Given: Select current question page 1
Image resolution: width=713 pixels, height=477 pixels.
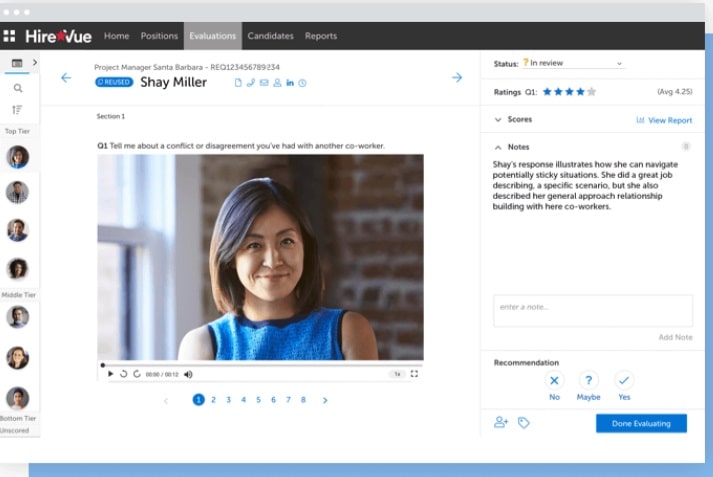Looking at the screenshot, I should 198,400.
